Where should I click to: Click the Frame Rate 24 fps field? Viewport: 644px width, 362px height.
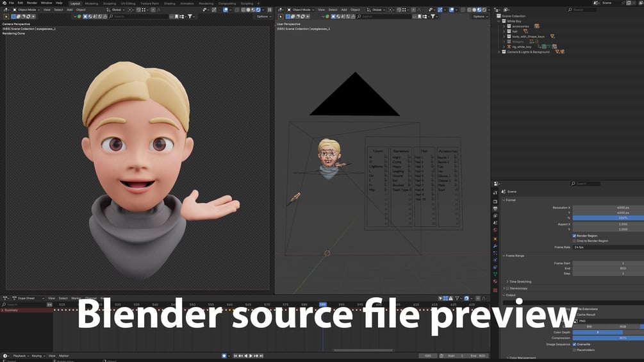pos(608,247)
